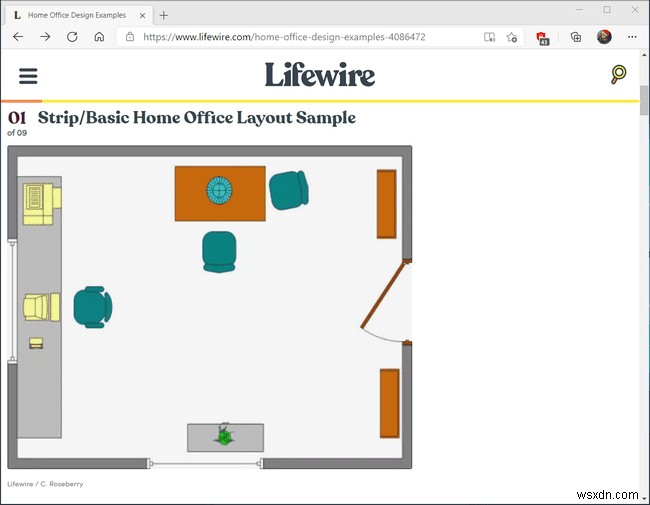Open a new tab with the plus button

coord(164,15)
